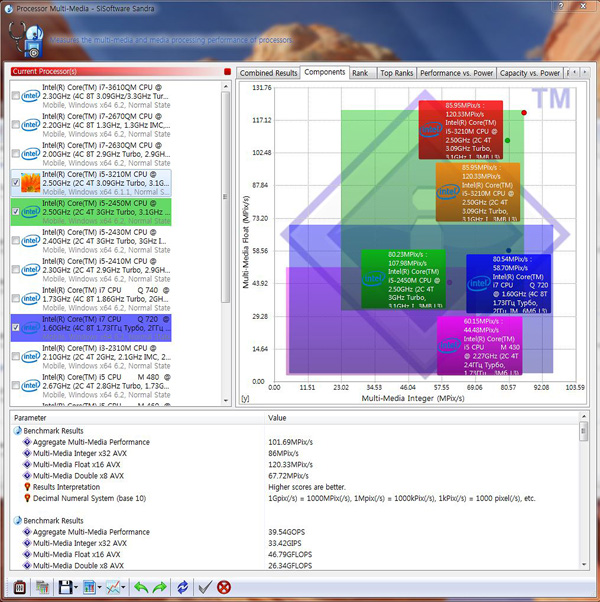This screenshot has height=602, width=600.
Task: Click Intel logo of i3-2310M entry
Action: 31,356
